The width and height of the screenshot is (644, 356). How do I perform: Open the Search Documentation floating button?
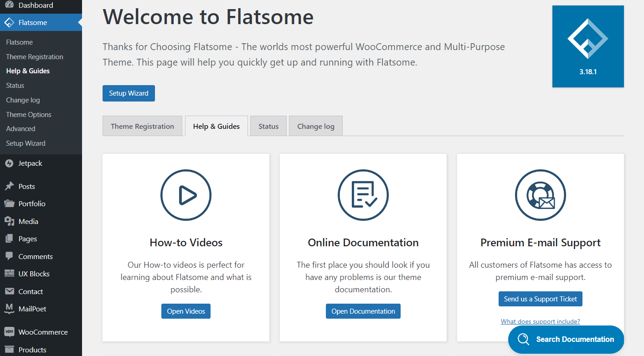coord(566,340)
